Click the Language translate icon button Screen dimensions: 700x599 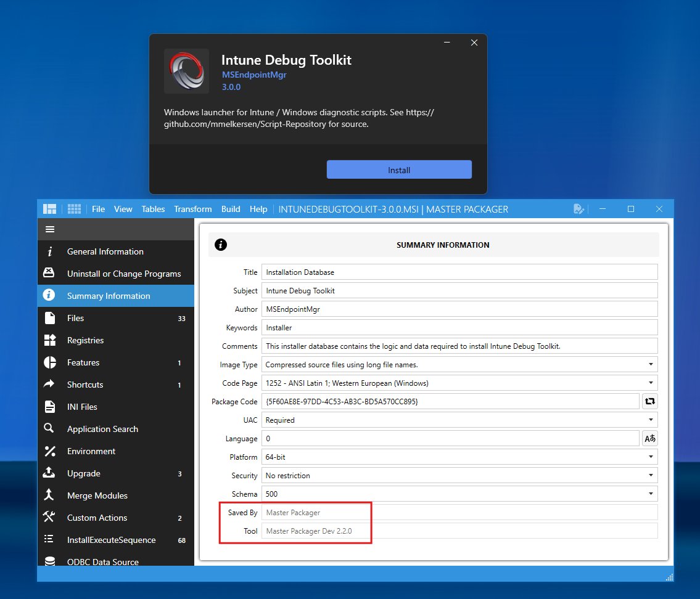650,438
